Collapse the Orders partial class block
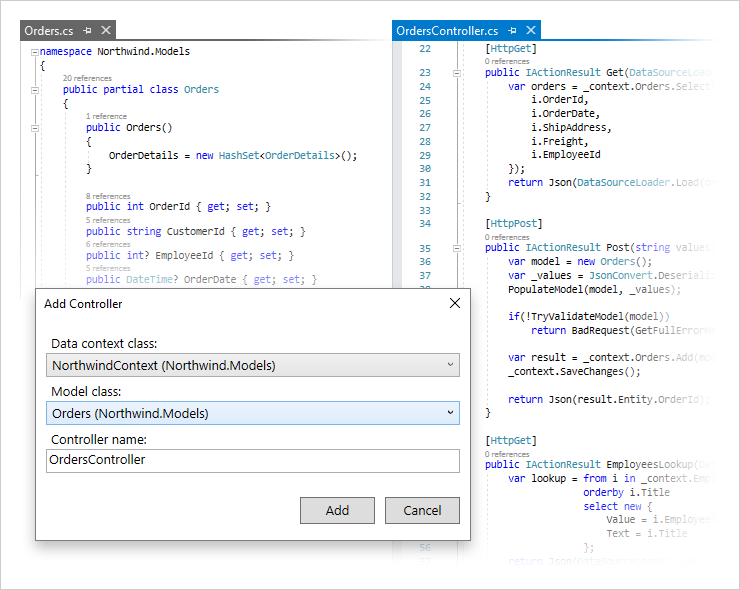 pyautogui.click(x=35, y=89)
